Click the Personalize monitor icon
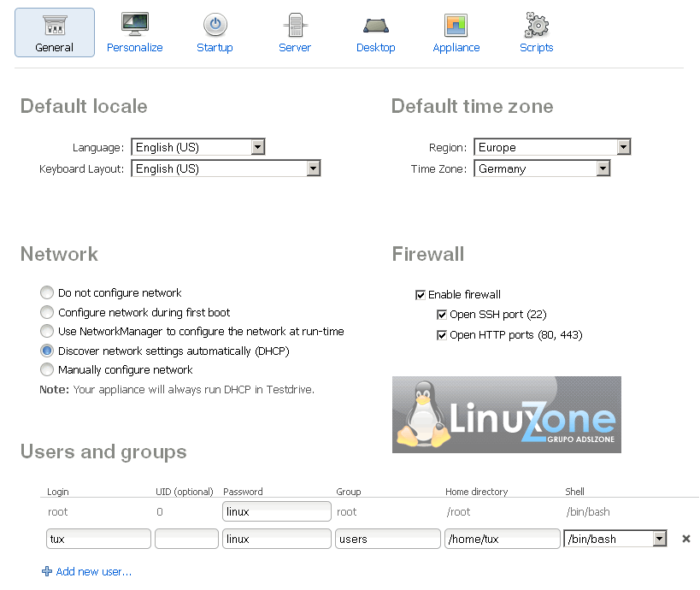 click(x=135, y=24)
